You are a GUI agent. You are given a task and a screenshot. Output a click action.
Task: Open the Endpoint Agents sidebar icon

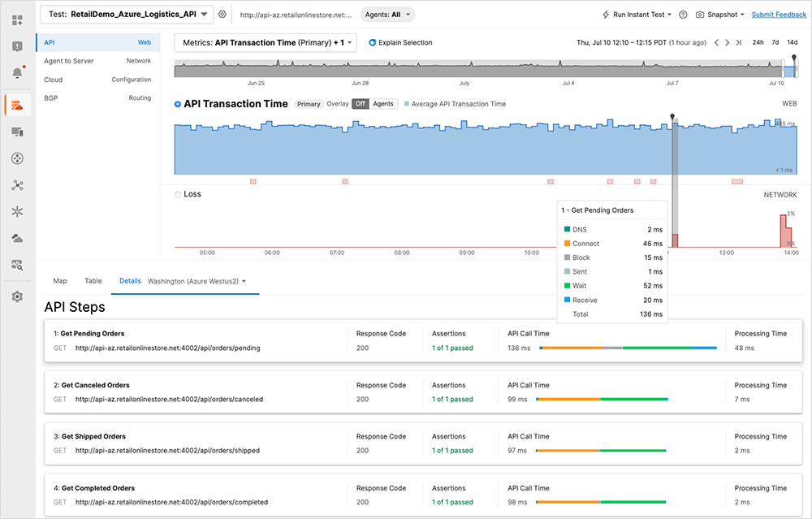[x=17, y=132]
